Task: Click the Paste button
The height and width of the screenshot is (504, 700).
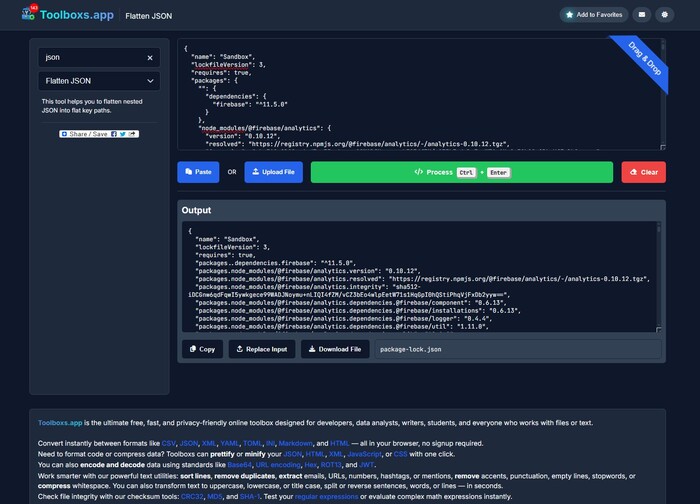Action: pyautogui.click(x=198, y=172)
